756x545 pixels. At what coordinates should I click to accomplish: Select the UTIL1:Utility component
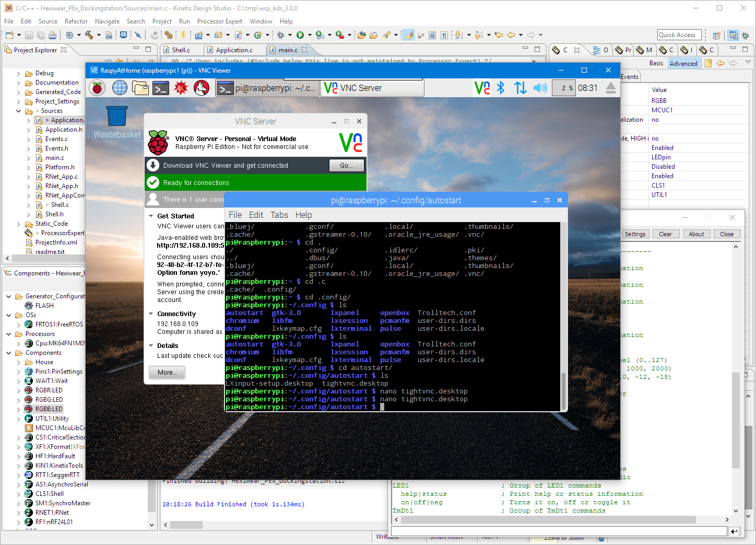coord(52,419)
